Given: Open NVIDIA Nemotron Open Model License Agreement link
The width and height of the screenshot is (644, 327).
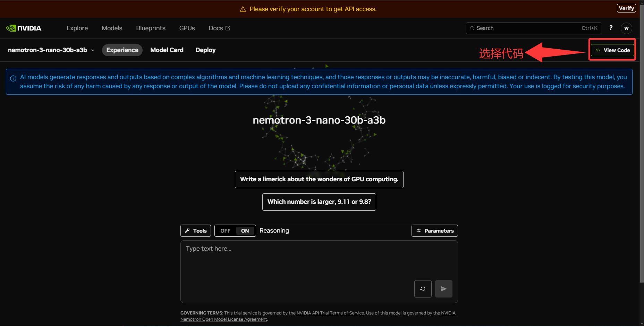Looking at the screenshot, I should pyautogui.click(x=224, y=319).
